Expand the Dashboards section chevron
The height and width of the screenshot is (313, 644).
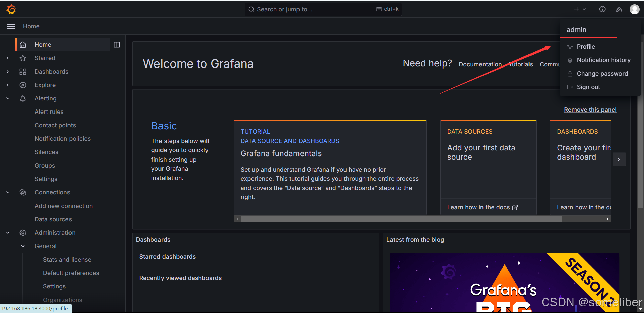coord(8,72)
